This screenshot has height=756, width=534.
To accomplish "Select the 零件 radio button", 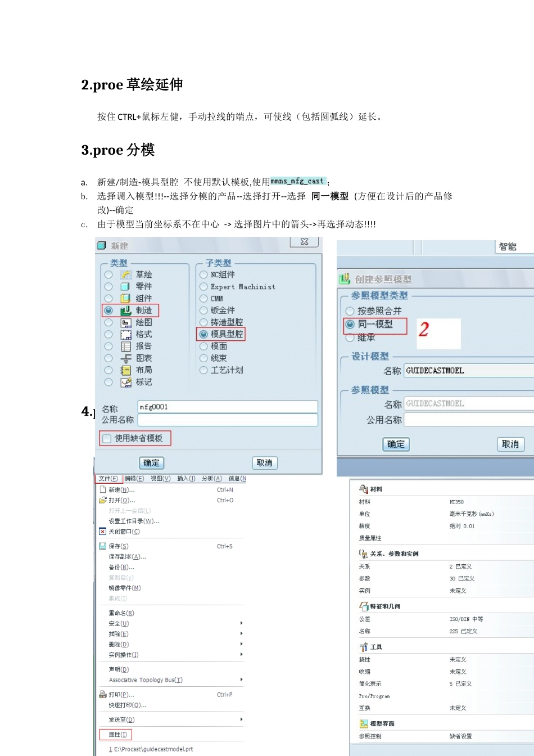I will pyautogui.click(x=108, y=286).
